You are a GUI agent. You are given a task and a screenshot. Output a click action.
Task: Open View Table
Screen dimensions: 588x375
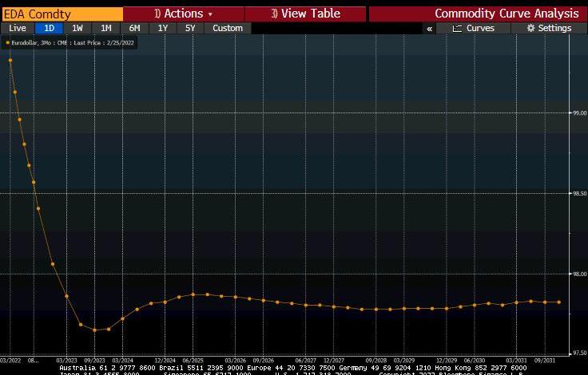(x=305, y=14)
